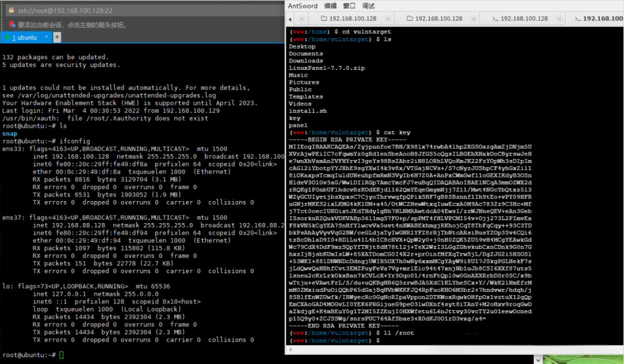Click the lock icon in Xshell address bar
Screen dimensions: 624x364
pos(11,10)
